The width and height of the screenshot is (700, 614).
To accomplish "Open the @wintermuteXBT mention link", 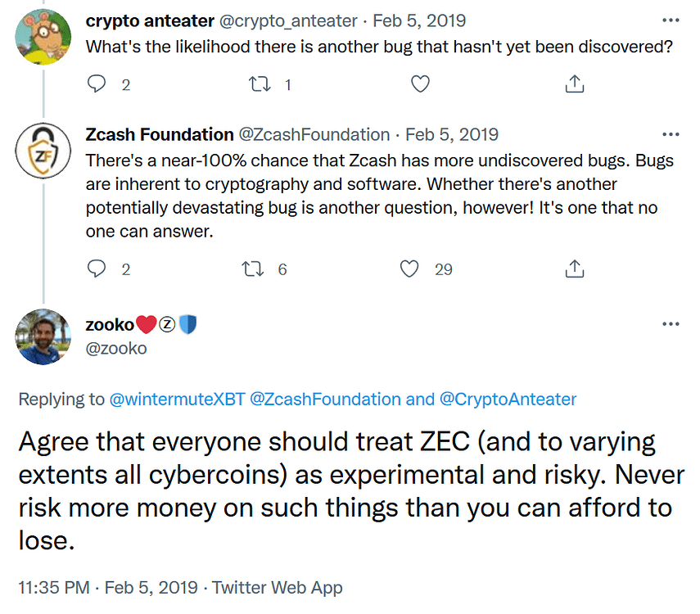I will (x=176, y=400).
